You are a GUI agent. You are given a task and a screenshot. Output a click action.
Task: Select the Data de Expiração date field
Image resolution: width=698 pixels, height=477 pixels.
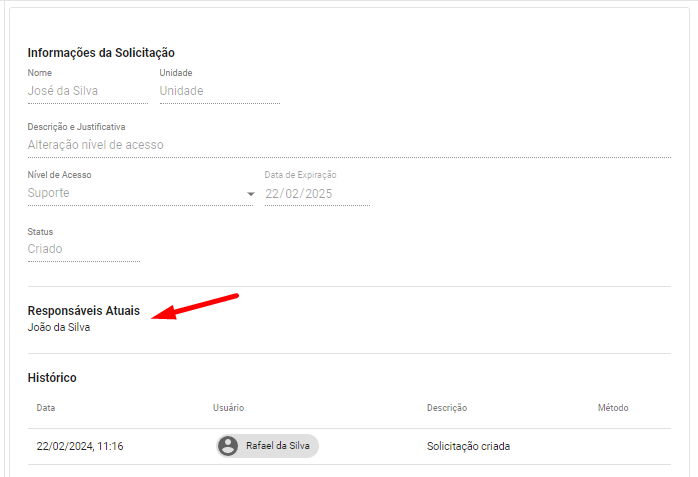316,193
